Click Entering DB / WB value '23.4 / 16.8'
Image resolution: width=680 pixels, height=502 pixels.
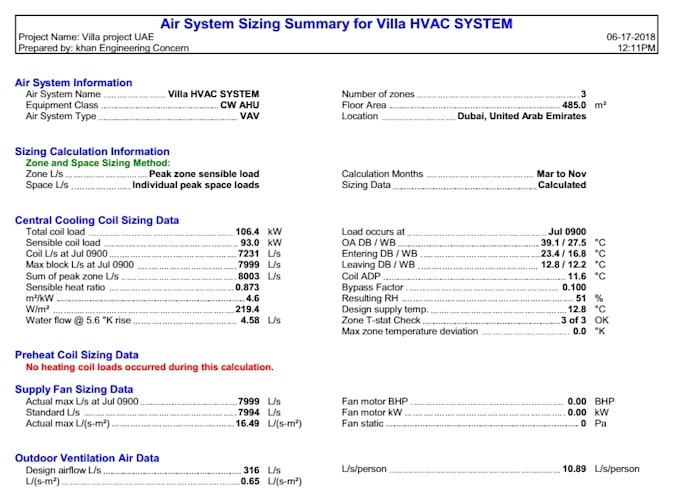tap(563, 254)
